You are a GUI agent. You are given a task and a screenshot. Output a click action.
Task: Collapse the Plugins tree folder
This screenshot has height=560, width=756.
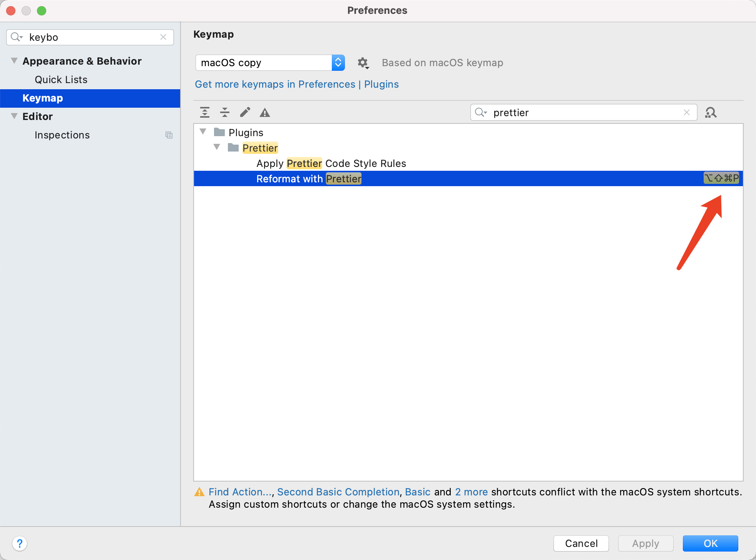click(203, 132)
